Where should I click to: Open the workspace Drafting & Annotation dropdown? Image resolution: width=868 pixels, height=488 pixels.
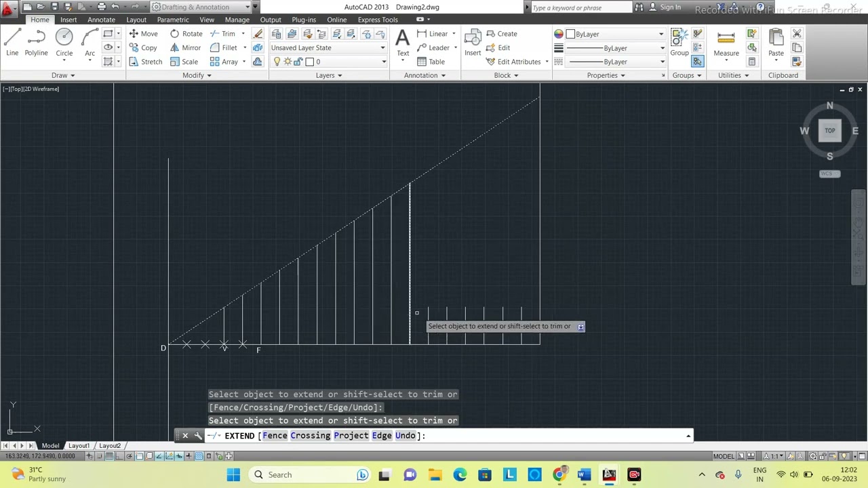[x=201, y=7]
